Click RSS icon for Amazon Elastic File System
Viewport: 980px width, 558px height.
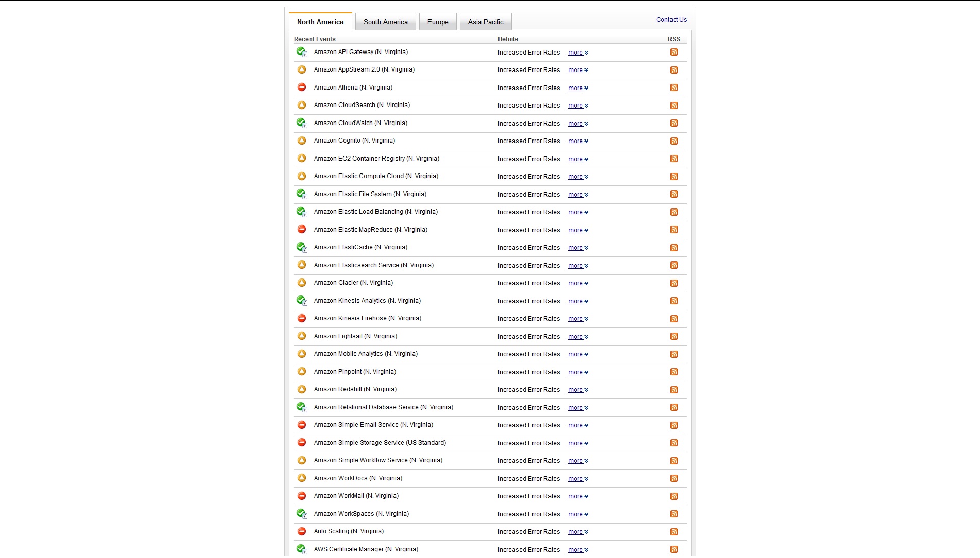(x=674, y=194)
